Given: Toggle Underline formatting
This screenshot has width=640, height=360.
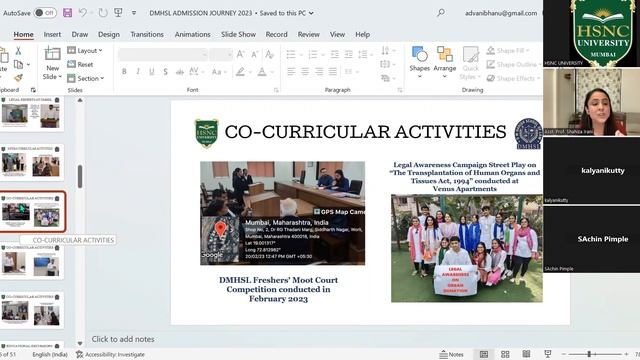Looking at the screenshot, I should [x=151, y=72].
